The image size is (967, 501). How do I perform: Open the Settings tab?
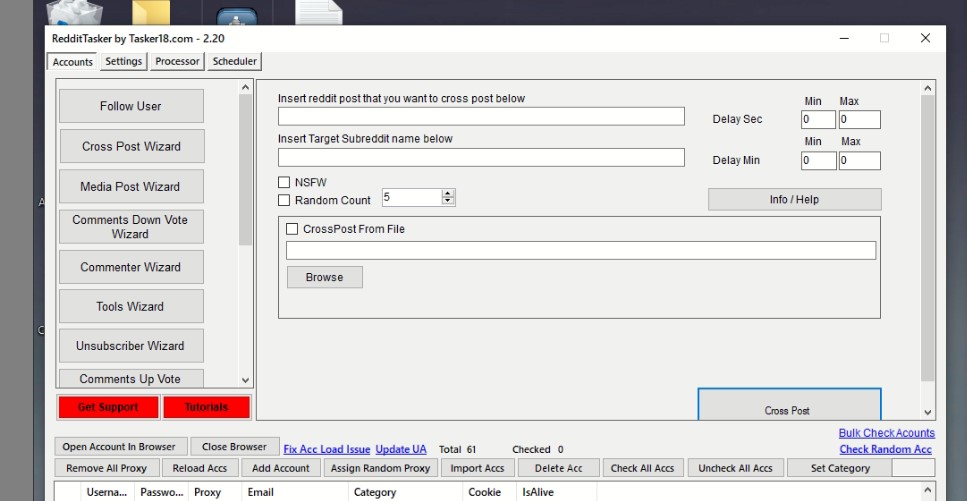(x=123, y=61)
